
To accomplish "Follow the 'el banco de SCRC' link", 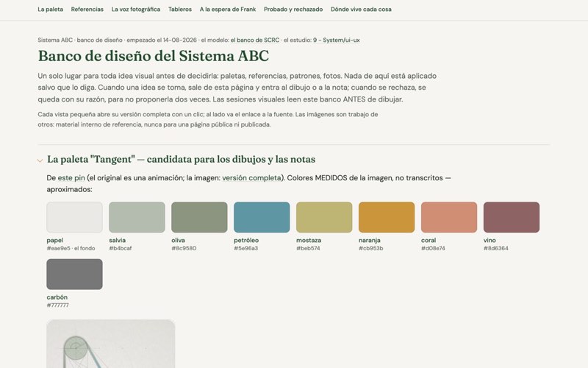I will [x=255, y=40].
